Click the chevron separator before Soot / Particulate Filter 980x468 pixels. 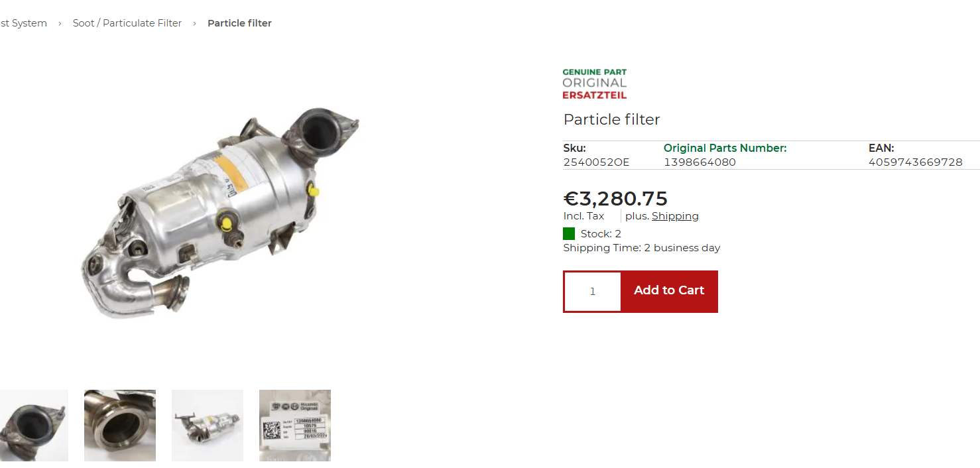pyautogui.click(x=60, y=23)
